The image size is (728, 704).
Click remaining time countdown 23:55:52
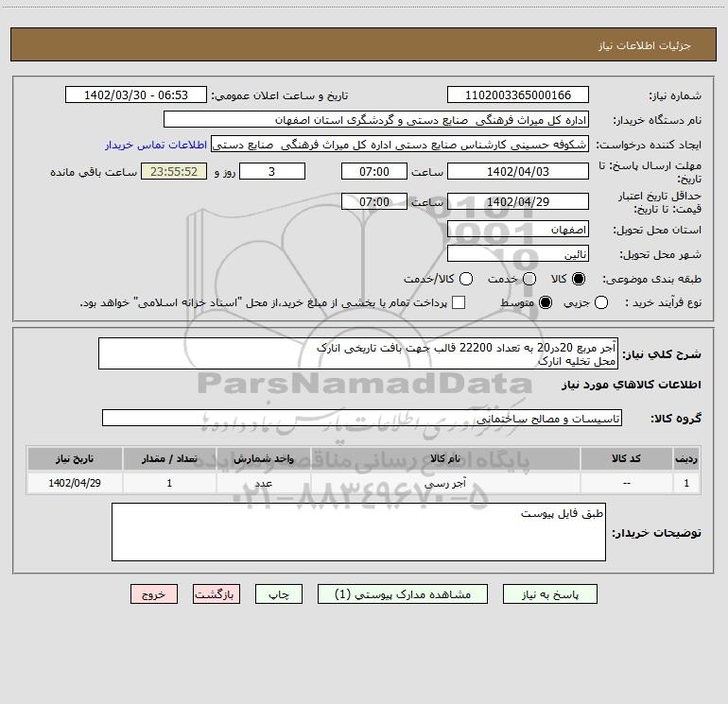point(174,171)
